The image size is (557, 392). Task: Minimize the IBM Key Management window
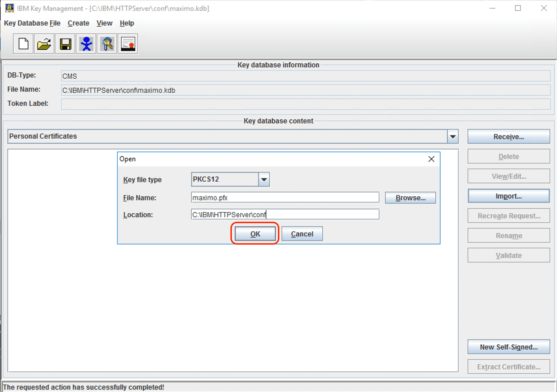point(493,8)
